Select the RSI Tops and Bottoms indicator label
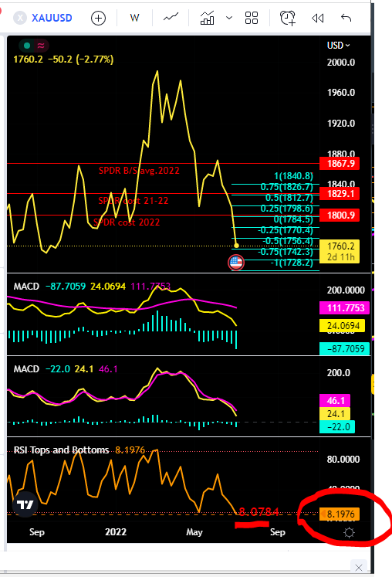This screenshot has height=577, width=392. 62,450
